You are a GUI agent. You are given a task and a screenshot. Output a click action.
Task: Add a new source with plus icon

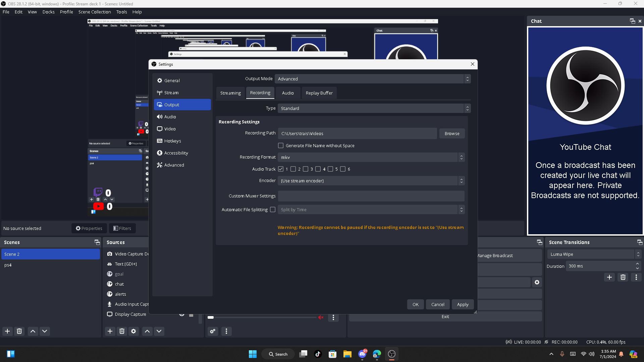(110, 331)
